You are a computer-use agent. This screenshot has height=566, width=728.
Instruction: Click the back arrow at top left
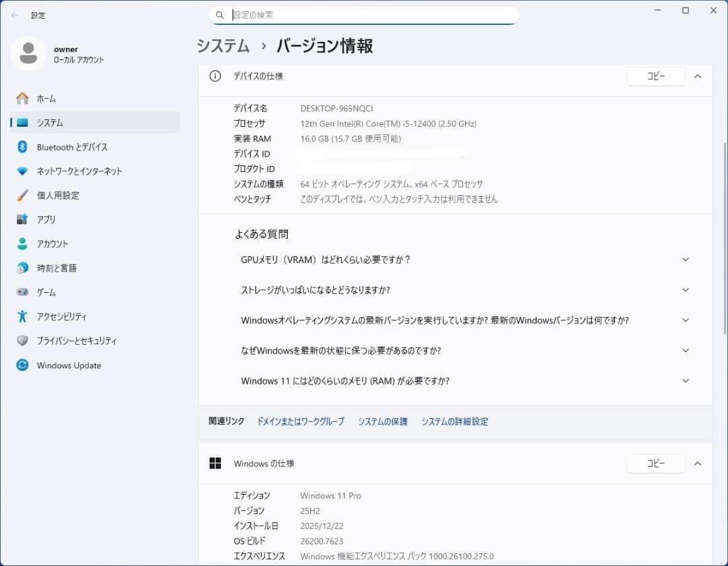(x=13, y=15)
